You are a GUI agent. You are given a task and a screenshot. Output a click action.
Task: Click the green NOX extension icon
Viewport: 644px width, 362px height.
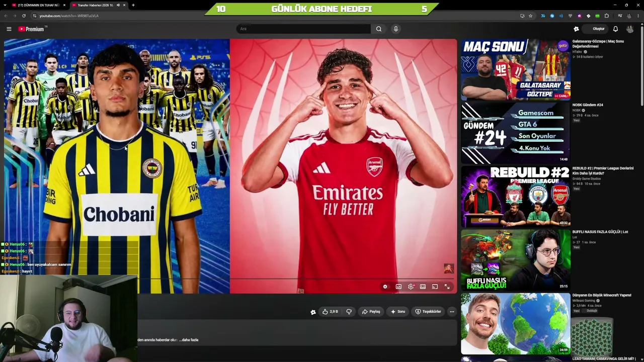click(x=597, y=16)
